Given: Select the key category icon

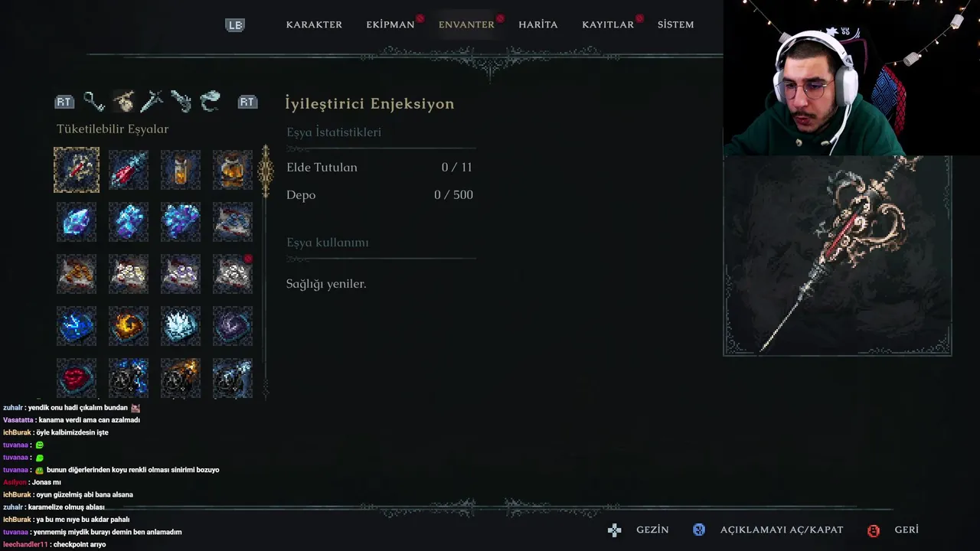Looking at the screenshot, I should pos(94,102).
